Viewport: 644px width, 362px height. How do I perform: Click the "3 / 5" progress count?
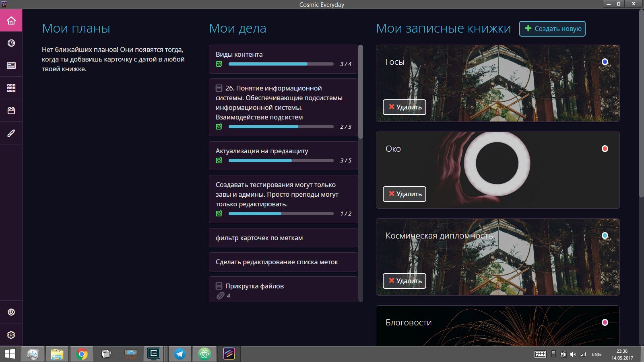pos(346,160)
